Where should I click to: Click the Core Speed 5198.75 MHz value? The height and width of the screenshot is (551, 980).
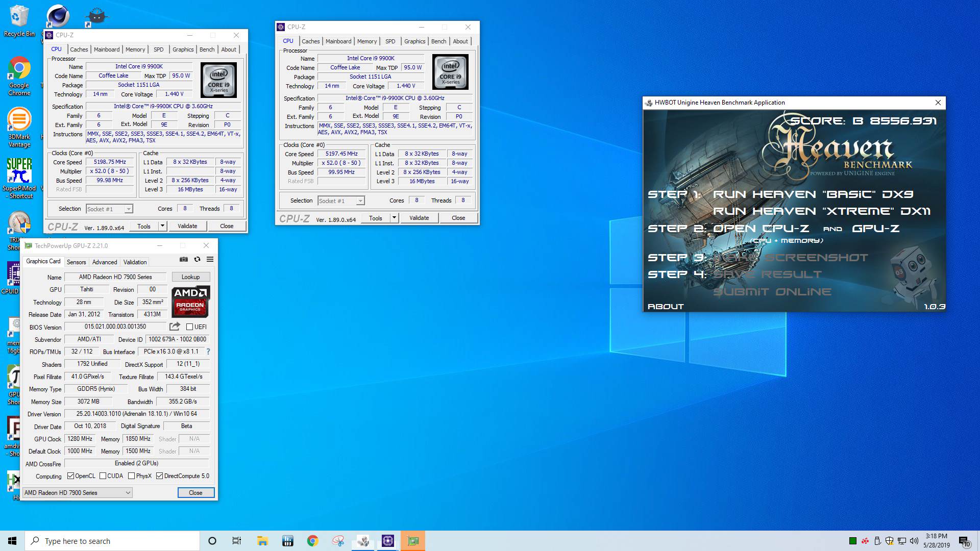click(110, 162)
